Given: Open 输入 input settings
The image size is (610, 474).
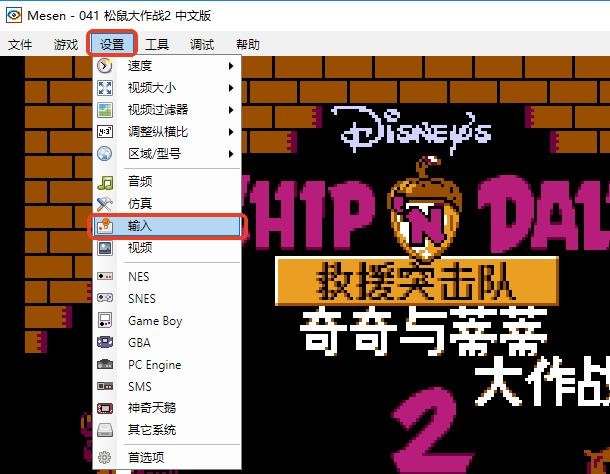Looking at the screenshot, I should pyautogui.click(x=167, y=226).
